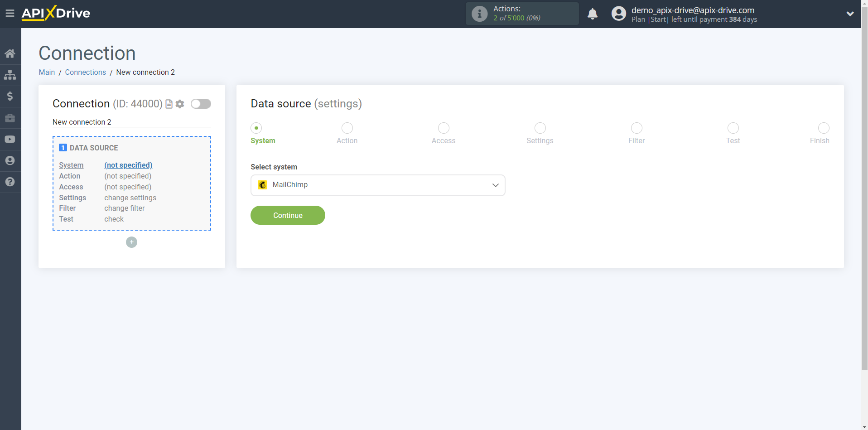This screenshot has height=430, width=868.
Task: Go to Main breadcrumb link
Action: click(x=47, y=72)
